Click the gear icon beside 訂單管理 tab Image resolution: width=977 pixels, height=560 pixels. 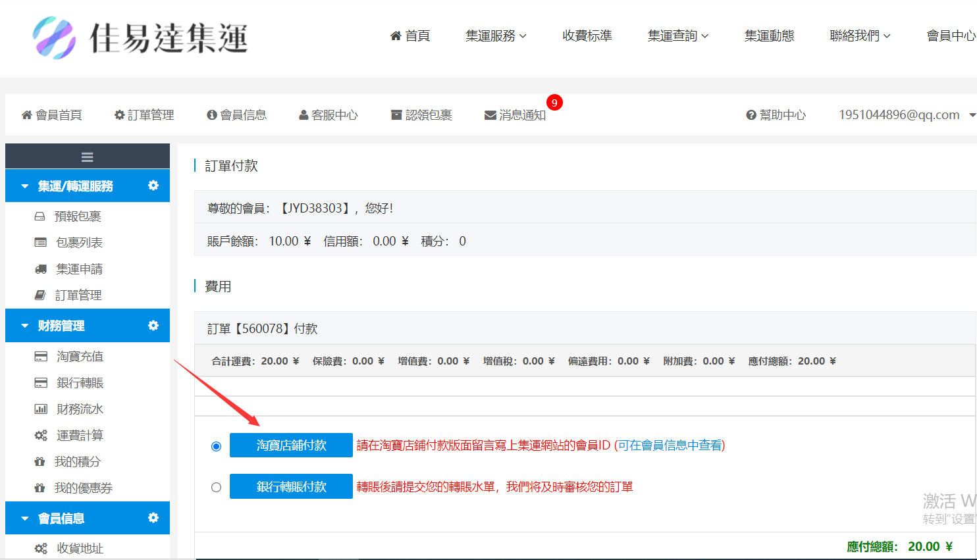(x=119, y=115)
